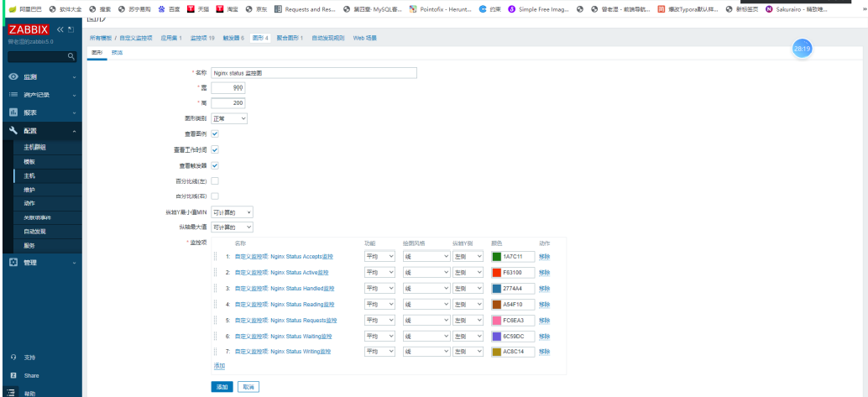This screenshot has height=397, width=868.
Task: Open the 所有模板 breadcrumb link
Action: tap(101, 39)
